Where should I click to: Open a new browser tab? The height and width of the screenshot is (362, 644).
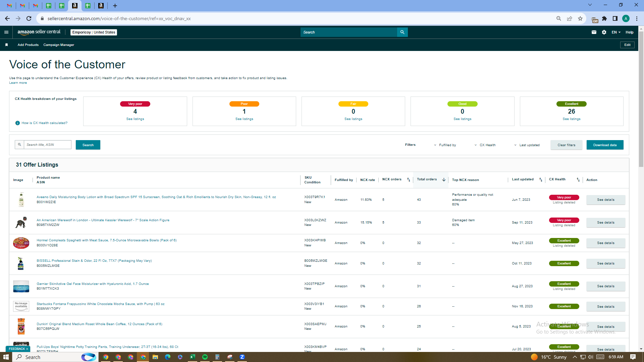(x=115, y=6)
